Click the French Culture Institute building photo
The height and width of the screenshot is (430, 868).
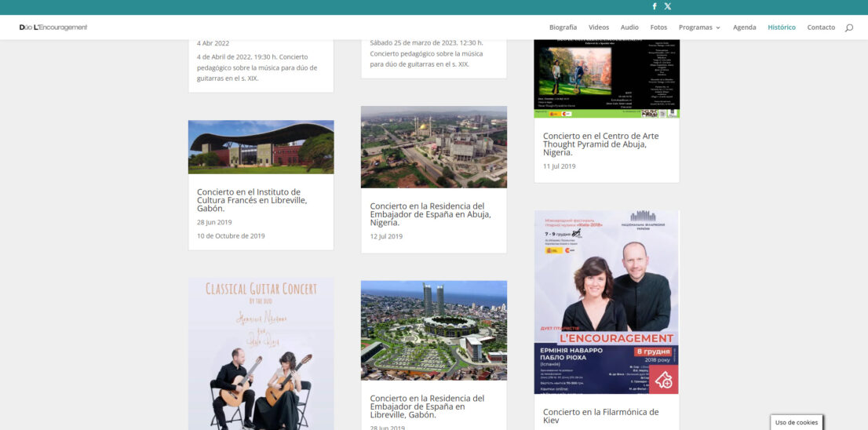point(261,147)
